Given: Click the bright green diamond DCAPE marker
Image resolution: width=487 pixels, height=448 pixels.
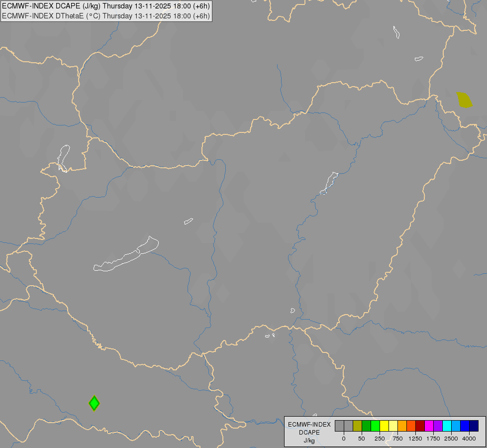Looking at the screenshot, I should coord(94,403).
